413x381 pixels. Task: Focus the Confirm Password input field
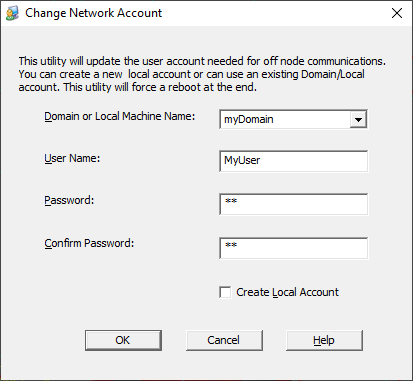click(294, 248)
